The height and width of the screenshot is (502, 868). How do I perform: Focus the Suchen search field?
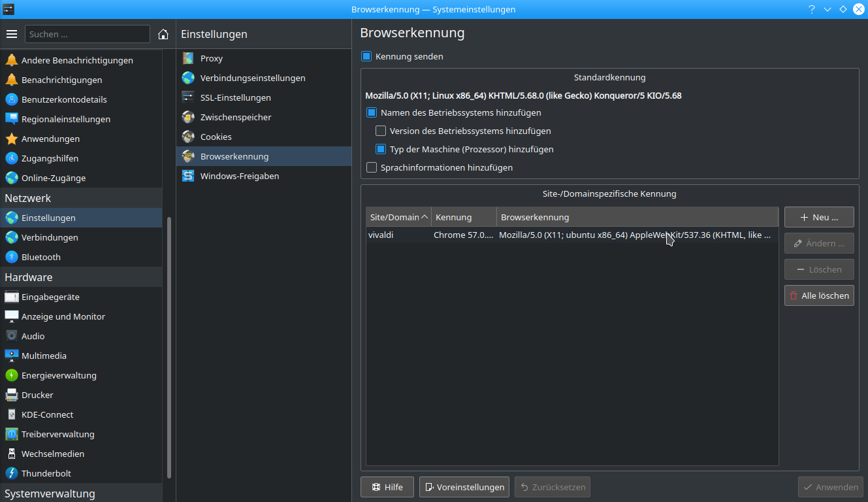point(88,34)
